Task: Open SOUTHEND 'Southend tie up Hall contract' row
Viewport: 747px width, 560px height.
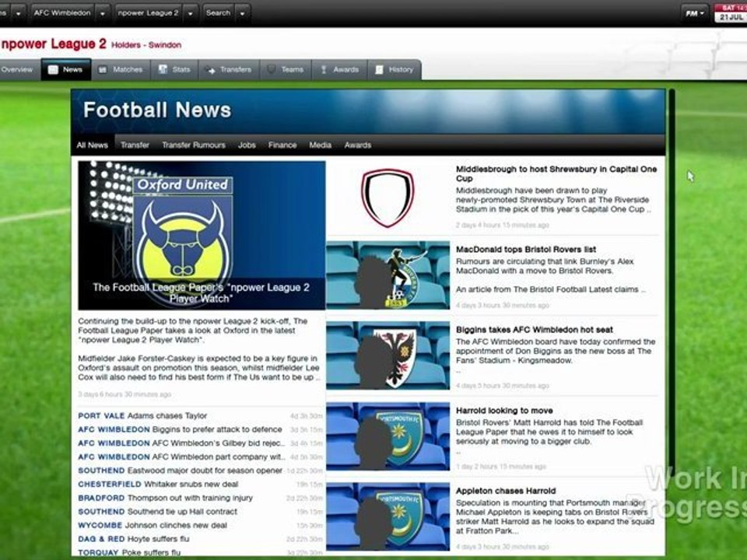Action: click(200, 512)
